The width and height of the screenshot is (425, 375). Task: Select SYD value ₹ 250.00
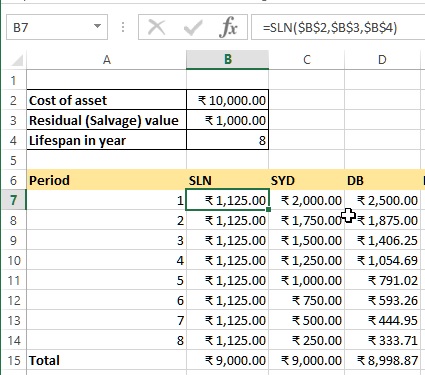point(307,340)
